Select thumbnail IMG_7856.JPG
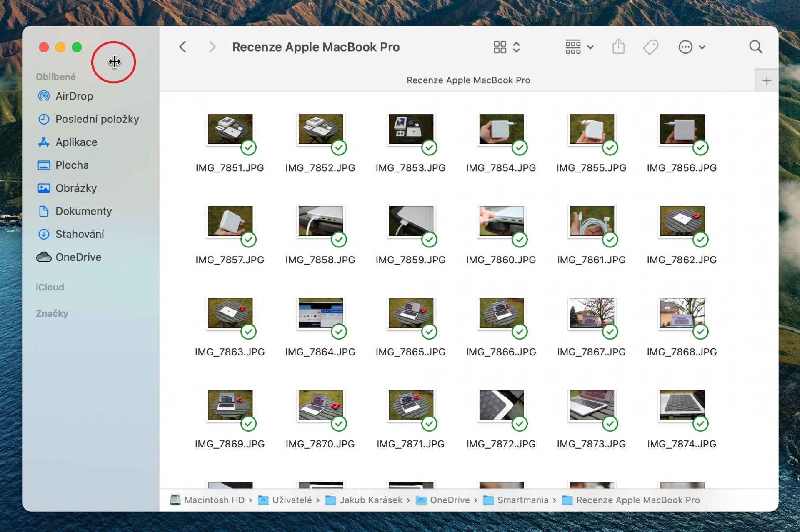 (682, 129)
